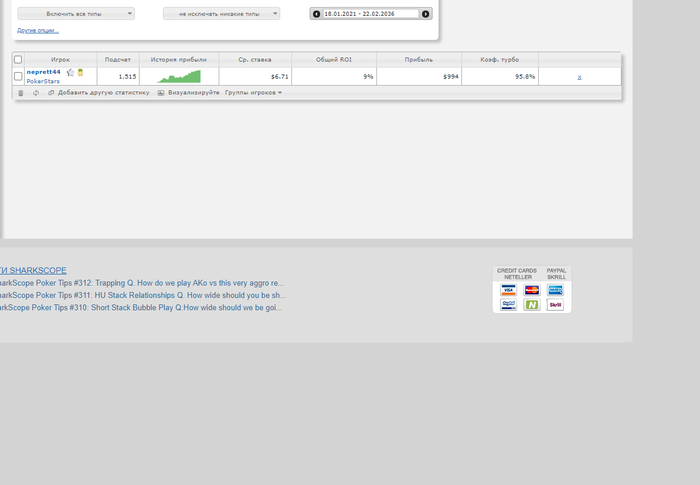Click the yellow award badge icon beside neprett44
700x485 pixels.
point(80,72)
